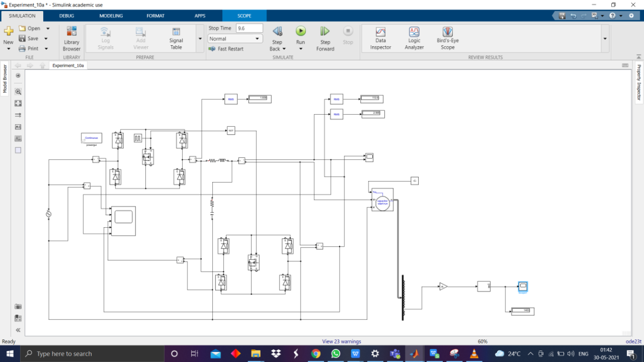
Task: Toggle the Model Browser side panel
Action: click(x=5, y=79)
